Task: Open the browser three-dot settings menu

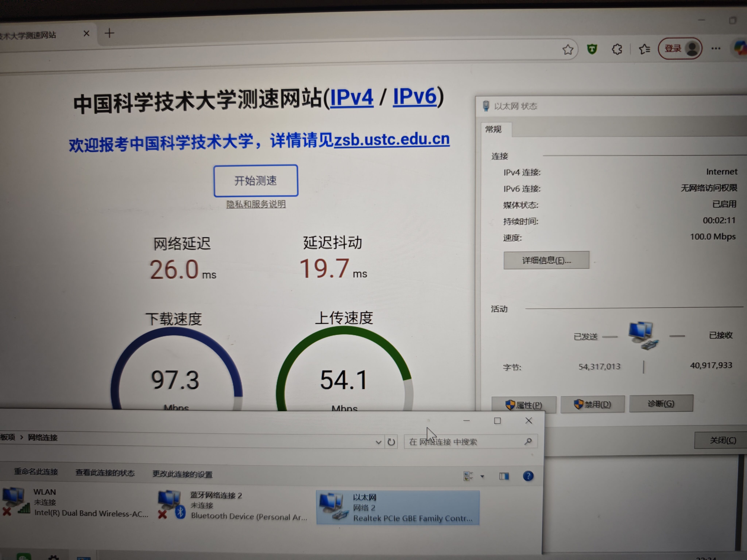Action: tap(716, 49)
